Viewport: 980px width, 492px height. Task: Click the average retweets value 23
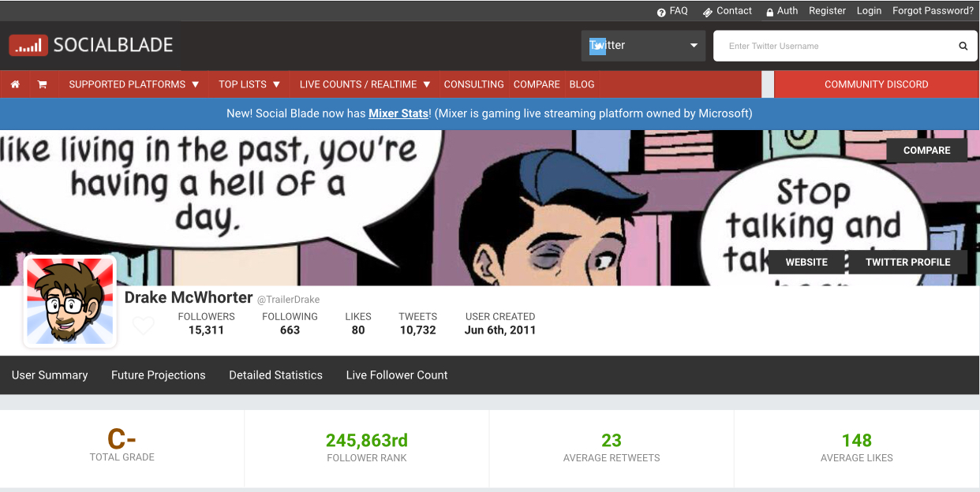click(612, 440)
